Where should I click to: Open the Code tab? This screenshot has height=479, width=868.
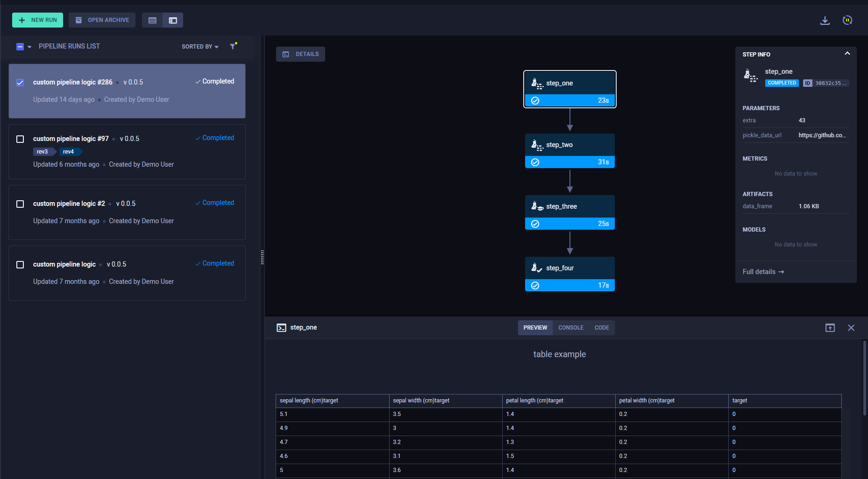[601, 328]
